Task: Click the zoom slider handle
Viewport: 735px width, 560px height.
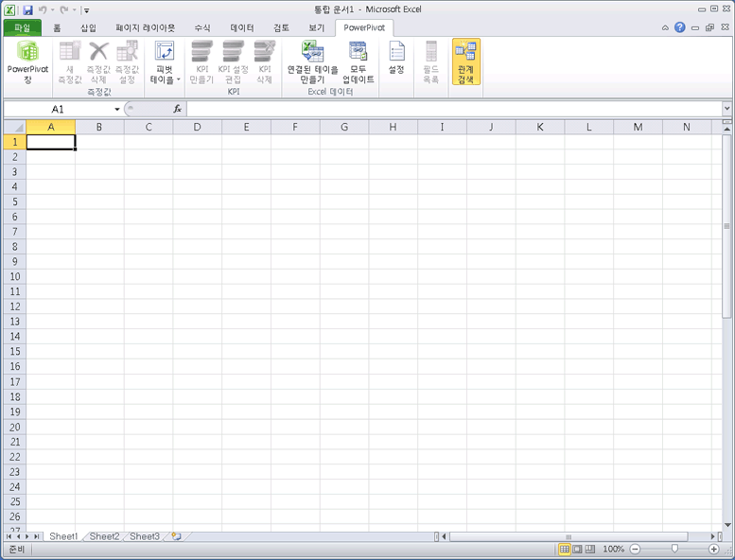Action: click(674, 549)
